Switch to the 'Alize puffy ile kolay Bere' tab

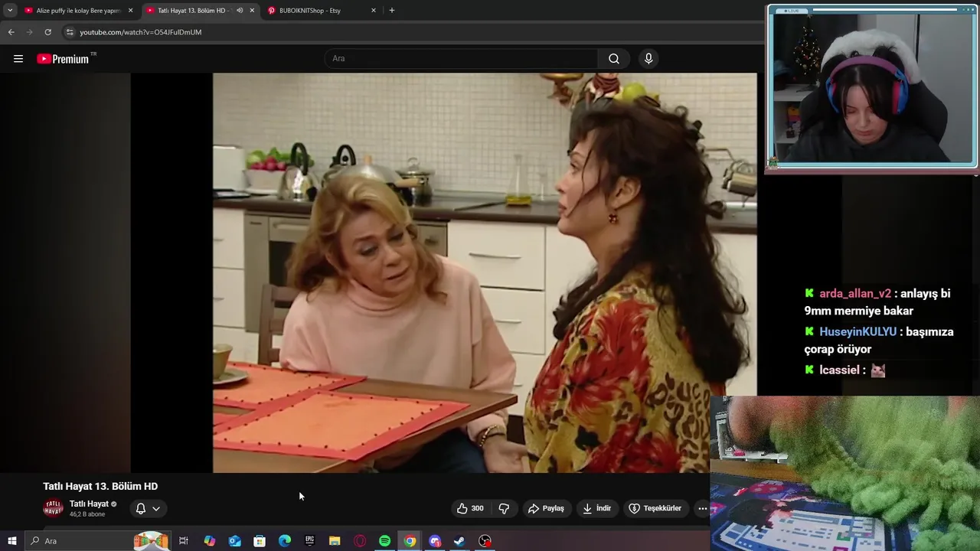pyautogui.click(x=78, y=11)
